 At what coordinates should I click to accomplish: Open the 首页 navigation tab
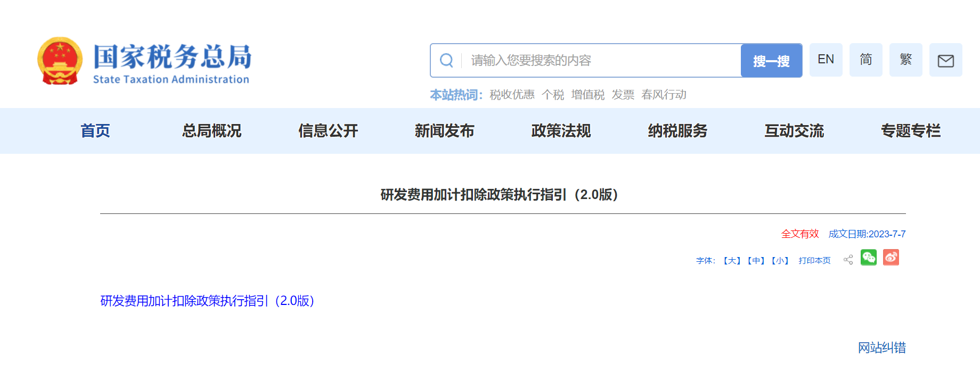coord(95,131)
